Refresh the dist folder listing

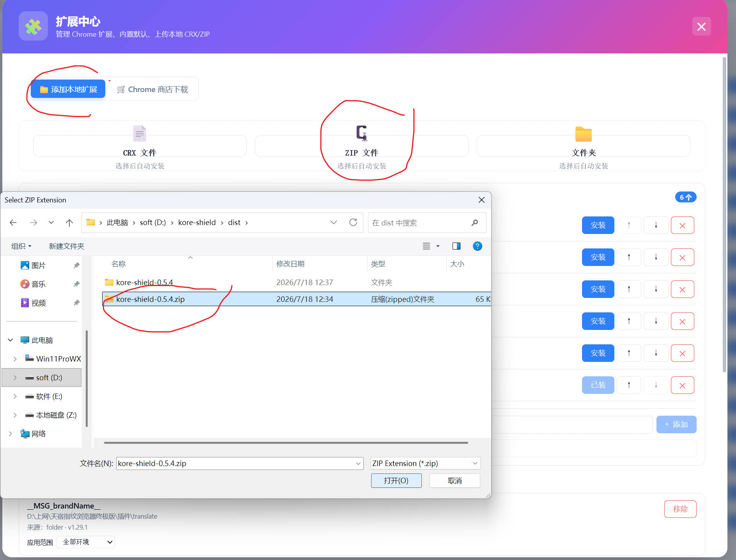tap(353, 222)
